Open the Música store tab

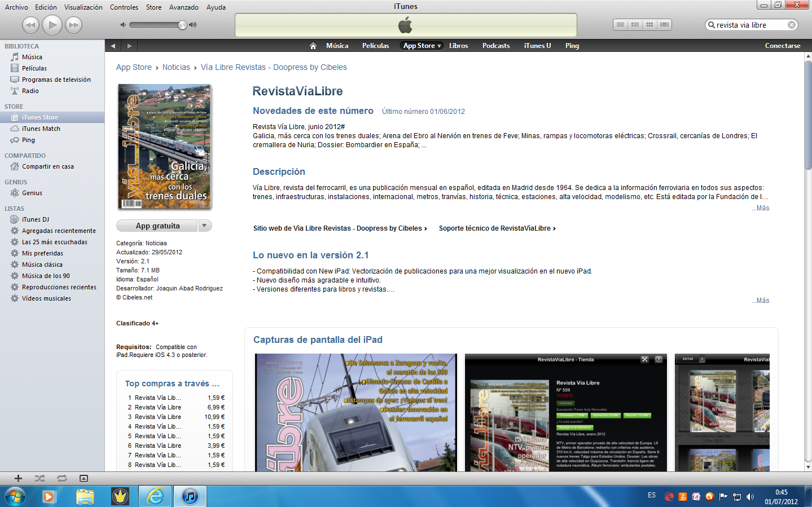(x=337, y=46)
